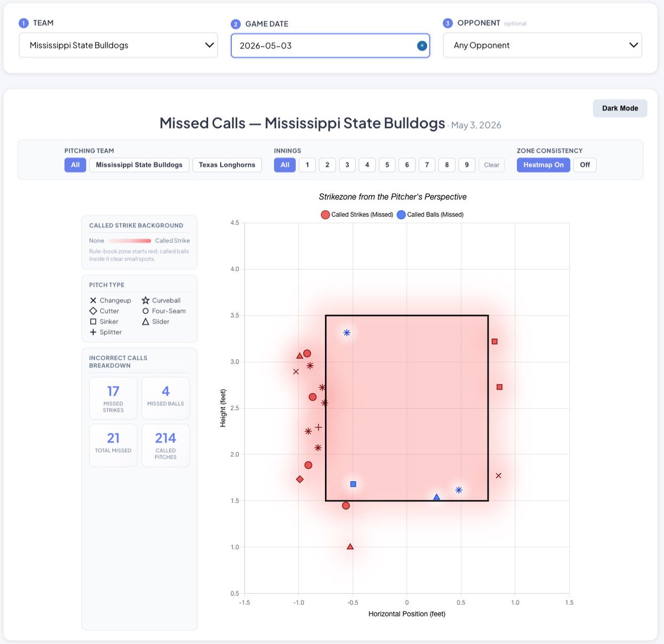
Task: Click the Changeup X legend icon
Action: 93,300
